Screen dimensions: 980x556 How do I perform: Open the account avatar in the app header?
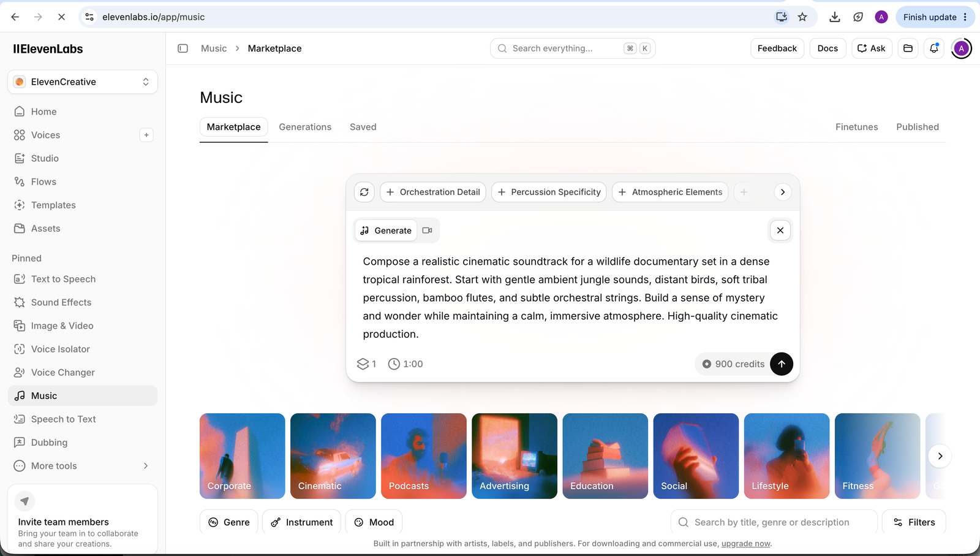962,48
